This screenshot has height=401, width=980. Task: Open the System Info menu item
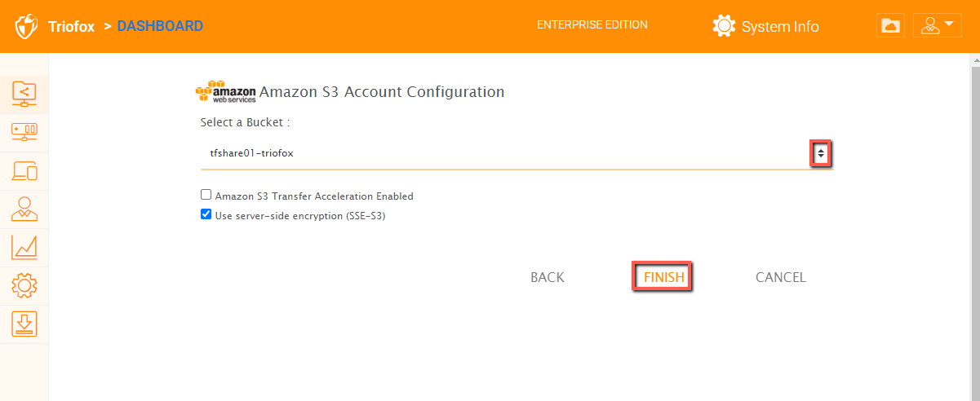780,27
